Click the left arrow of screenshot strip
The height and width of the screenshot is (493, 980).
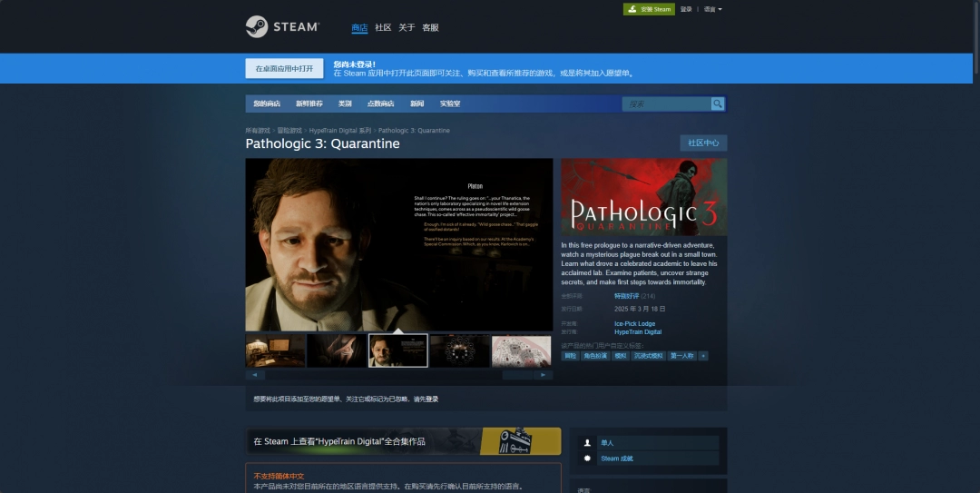pyautogui.click(x=255, y=375)
